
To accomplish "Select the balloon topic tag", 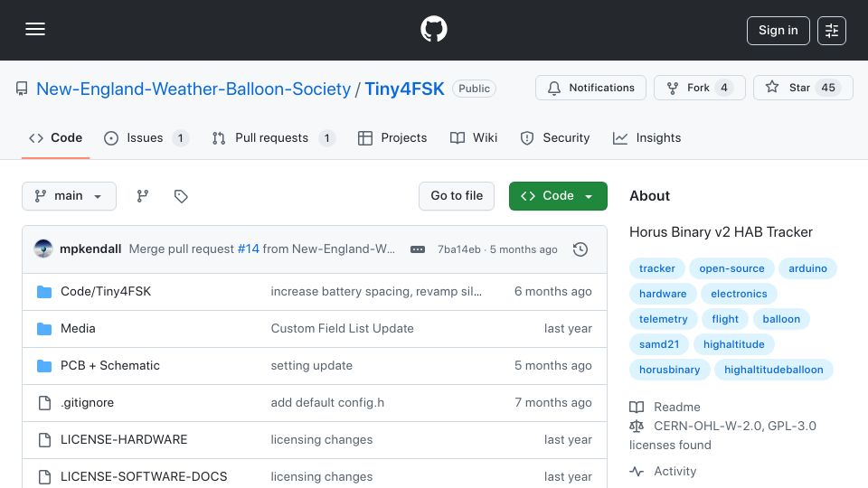I will pos(781,319).
